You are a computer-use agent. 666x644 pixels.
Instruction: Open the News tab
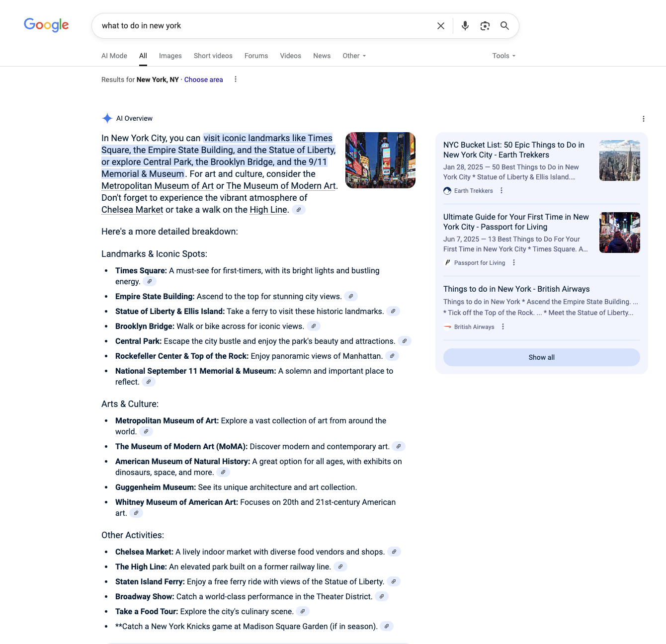point(322,56)
